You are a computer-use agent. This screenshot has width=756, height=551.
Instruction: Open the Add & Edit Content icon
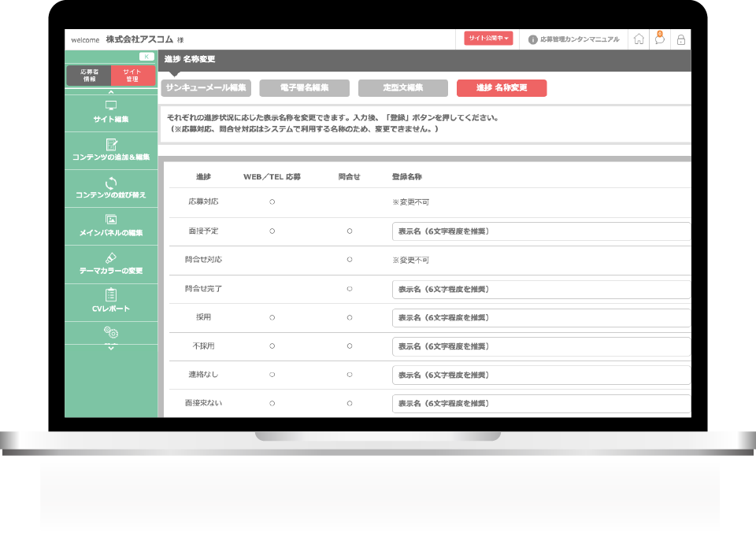pyautogui.click(x=111, y=144)
